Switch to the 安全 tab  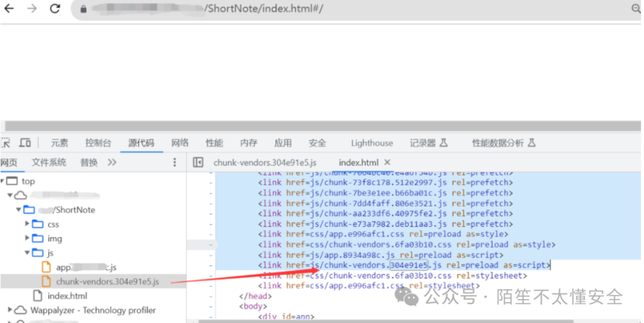(317, 143)
